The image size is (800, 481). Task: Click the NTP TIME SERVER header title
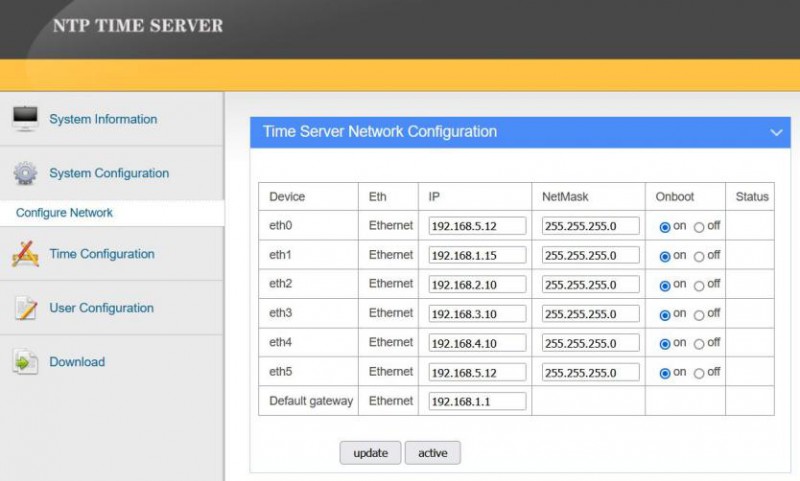(138, 26)
